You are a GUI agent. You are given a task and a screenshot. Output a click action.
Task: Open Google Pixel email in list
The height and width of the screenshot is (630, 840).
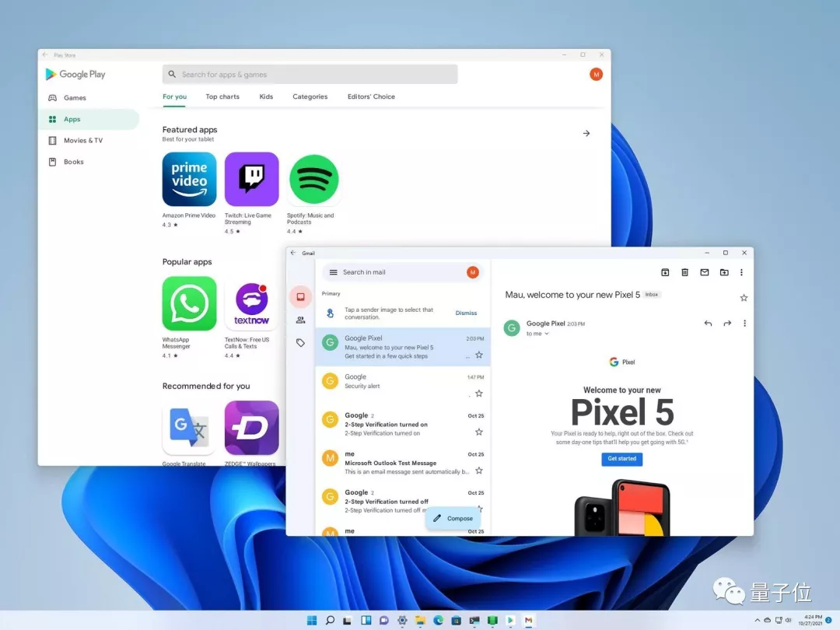(x=403, y=347)
